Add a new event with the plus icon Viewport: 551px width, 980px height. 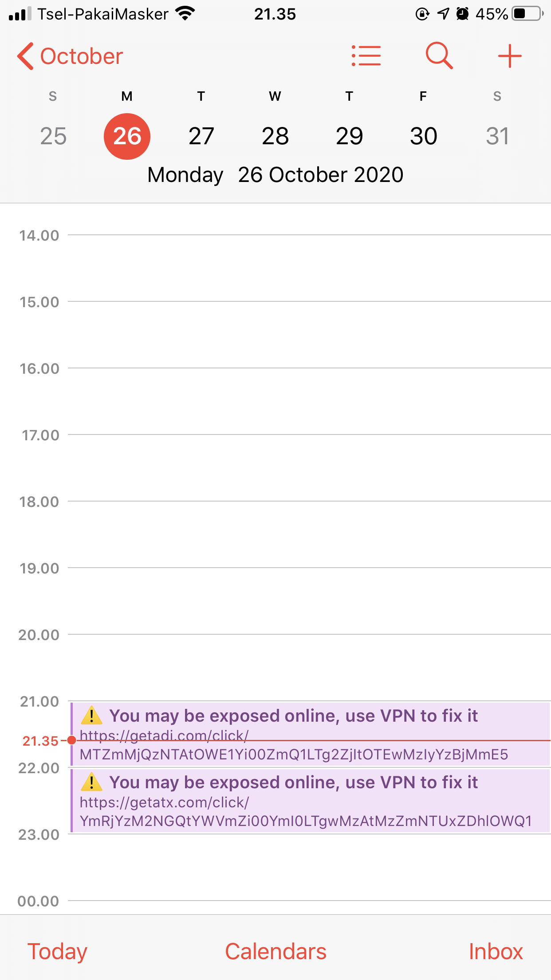[510, 56]
